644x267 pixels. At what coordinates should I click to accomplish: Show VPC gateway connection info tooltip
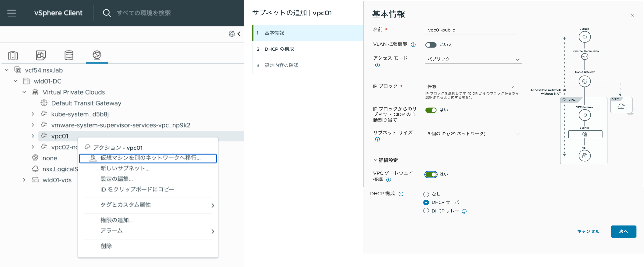388,180
